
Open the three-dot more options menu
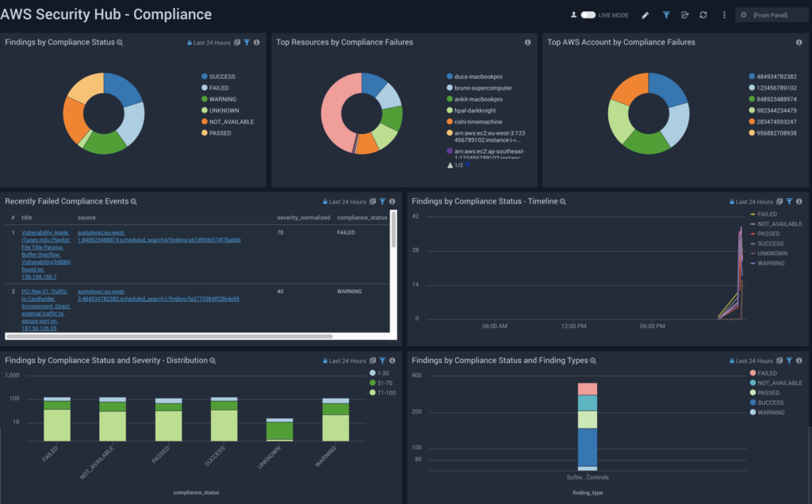click(x=724, y=15)
